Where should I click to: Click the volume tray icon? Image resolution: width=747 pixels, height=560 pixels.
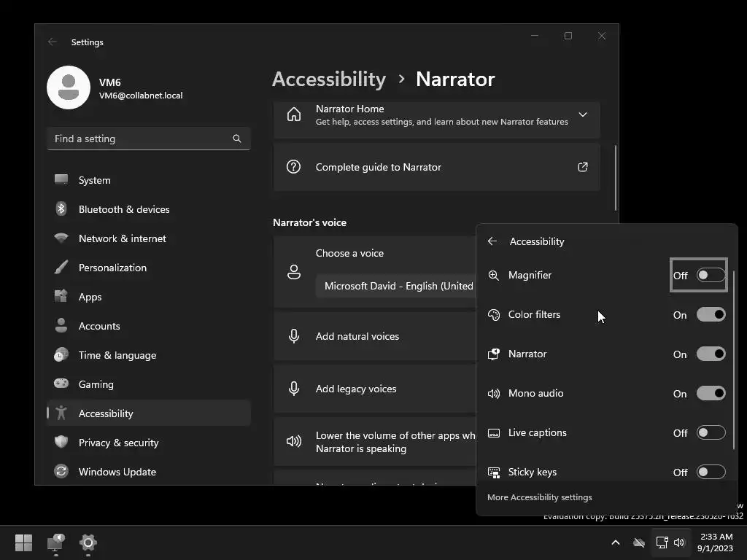[x=679, y=542]
